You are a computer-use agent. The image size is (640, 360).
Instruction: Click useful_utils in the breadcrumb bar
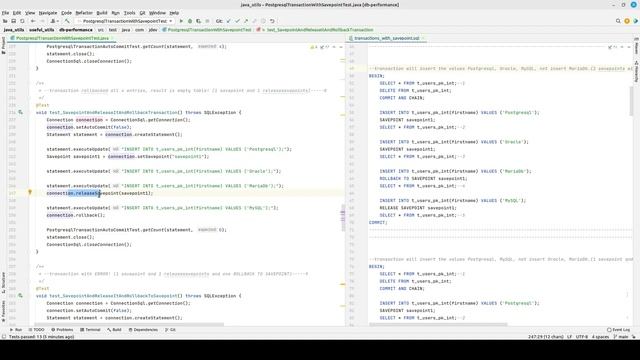tap(42, 30)
